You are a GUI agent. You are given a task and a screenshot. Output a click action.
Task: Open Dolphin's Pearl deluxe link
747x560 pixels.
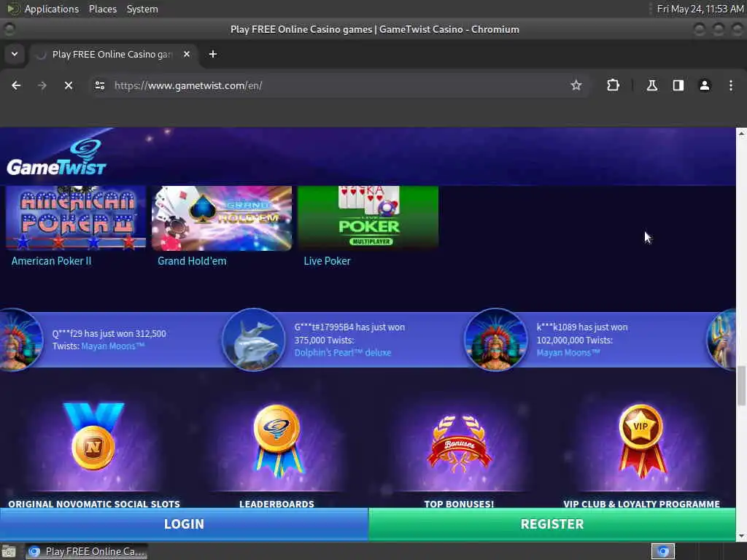point(343,353)
